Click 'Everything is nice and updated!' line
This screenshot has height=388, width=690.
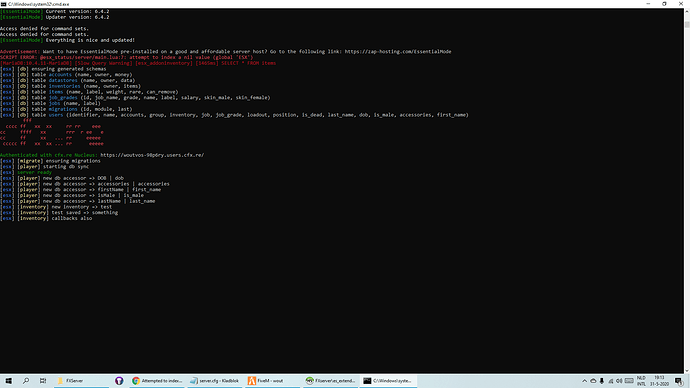coord(67,40)
